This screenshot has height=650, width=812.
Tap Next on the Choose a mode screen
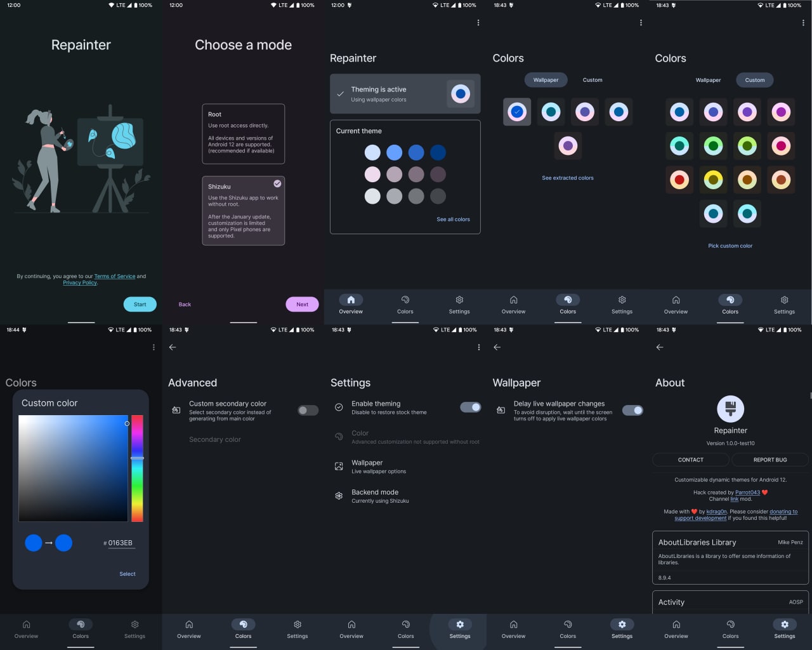point(303,304)
